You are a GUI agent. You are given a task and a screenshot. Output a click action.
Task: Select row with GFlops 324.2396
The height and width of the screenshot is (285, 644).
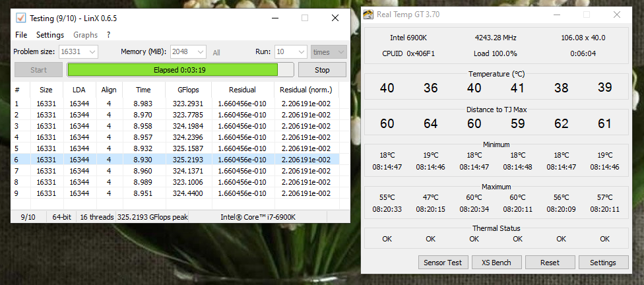[176, 137]
